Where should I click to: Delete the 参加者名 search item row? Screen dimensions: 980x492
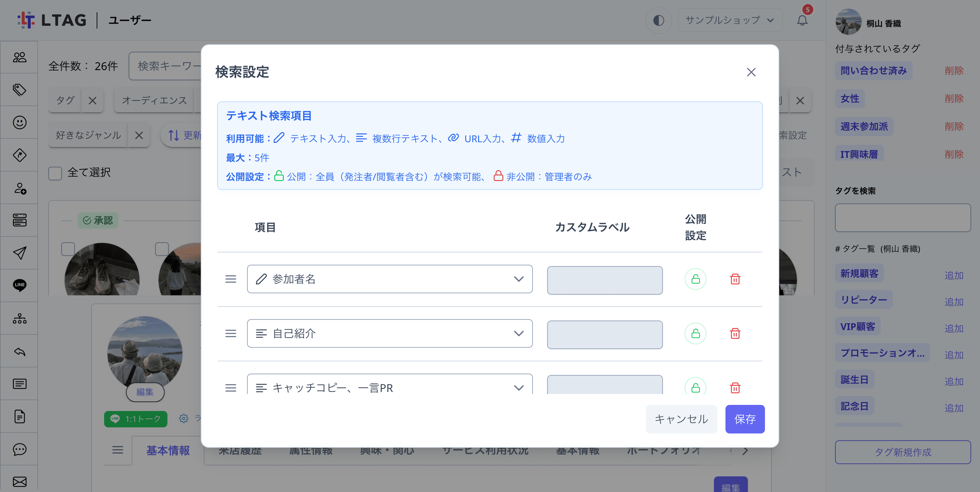click(x=735, y=279)
